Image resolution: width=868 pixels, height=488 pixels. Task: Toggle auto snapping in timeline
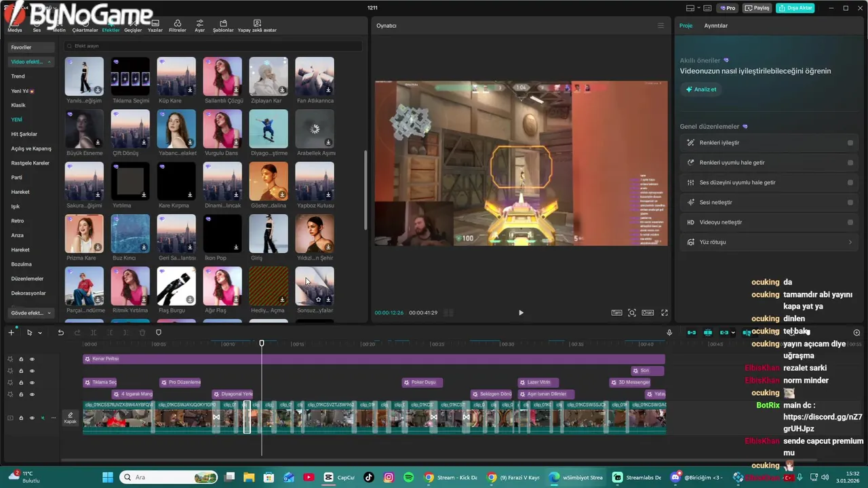coord(708,332)
